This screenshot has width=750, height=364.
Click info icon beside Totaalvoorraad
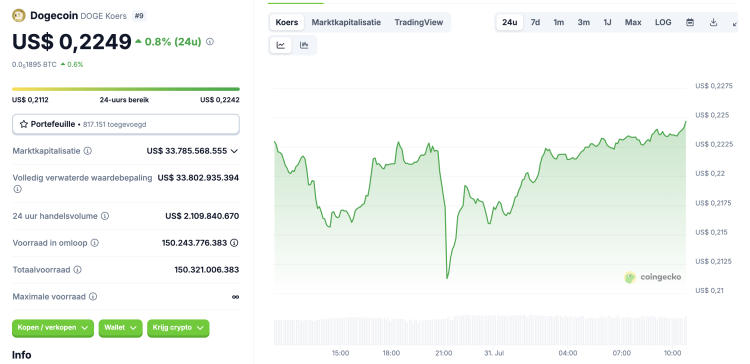tap(77, 270)
